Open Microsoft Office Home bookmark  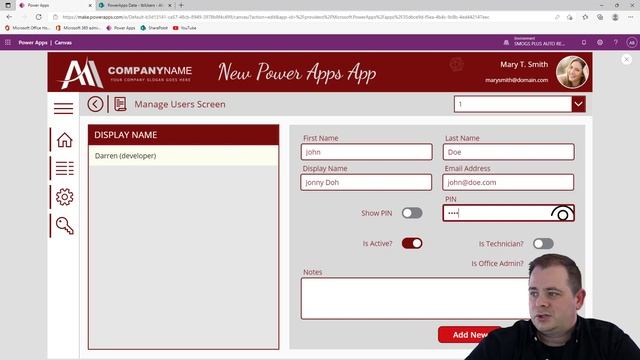coord(28,28)
